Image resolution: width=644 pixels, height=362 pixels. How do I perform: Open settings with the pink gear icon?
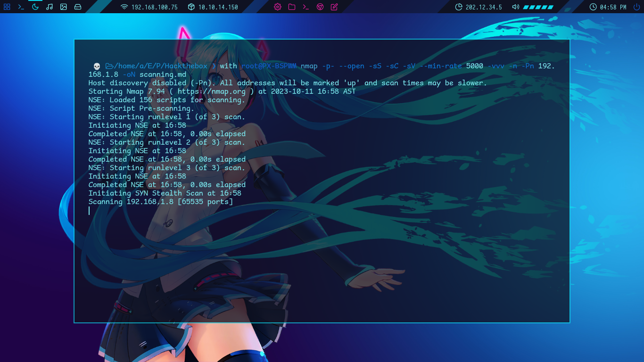click(278, 7)
